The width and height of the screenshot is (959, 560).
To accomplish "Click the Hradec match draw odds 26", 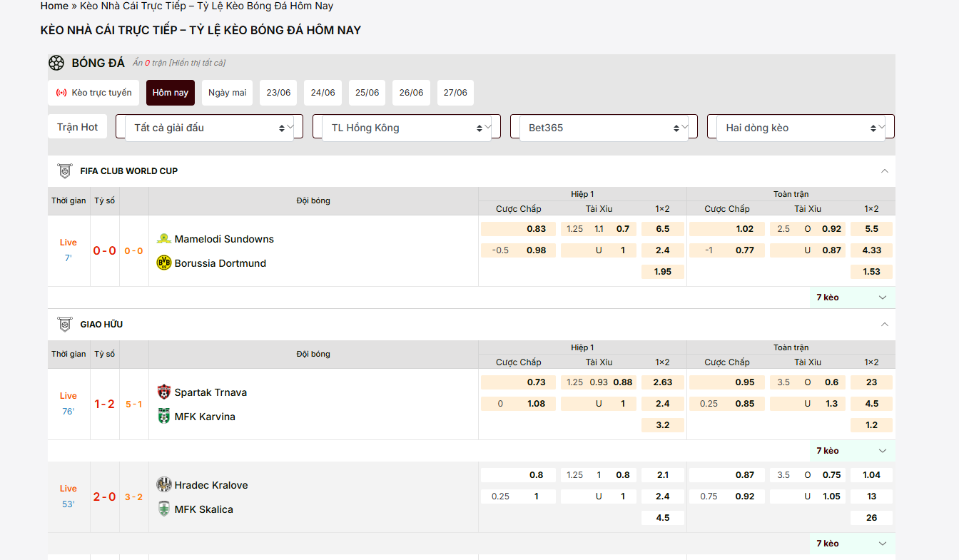I will pyautogui.click(x=871, y=518).
